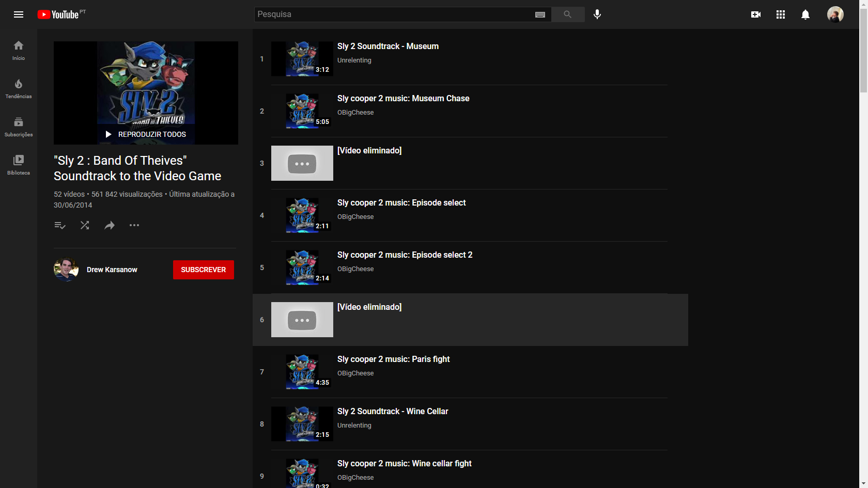Open the on-screen keyboard icon in the search bar
The width and height of the screenshot is (868, 488).
pos(540,14)
